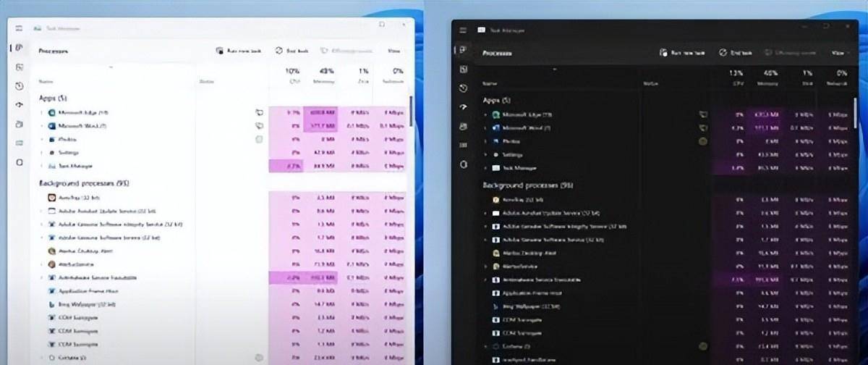Expand Photos row in light Task Manager
The width and height of the screenshot is (868, 365).
41,139
